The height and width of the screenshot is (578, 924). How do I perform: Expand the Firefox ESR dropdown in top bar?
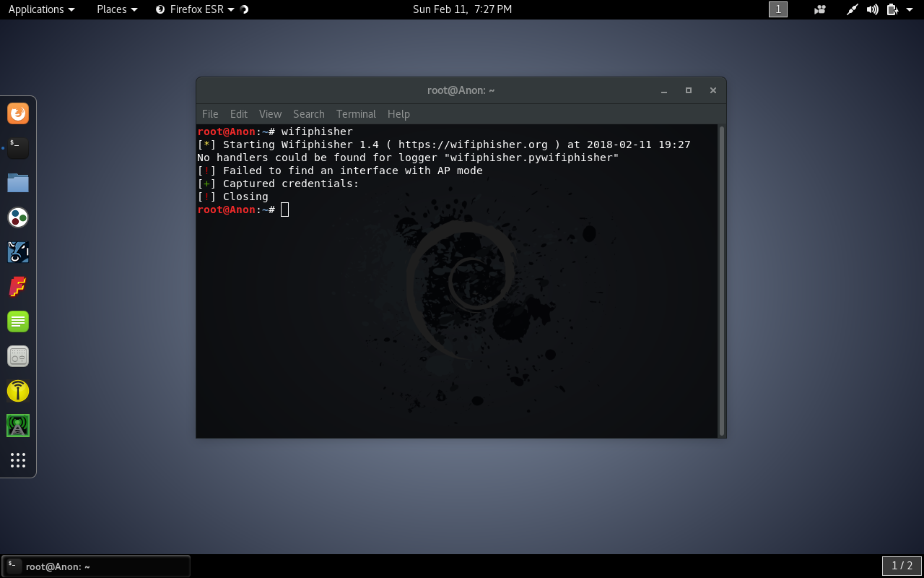[231, 9]
